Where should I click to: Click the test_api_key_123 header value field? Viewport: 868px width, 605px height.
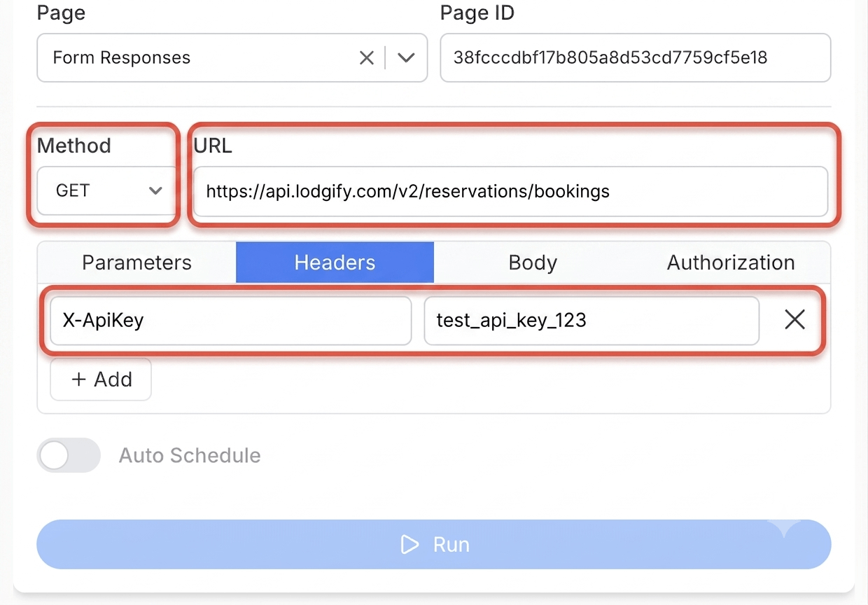pos(591,321)
